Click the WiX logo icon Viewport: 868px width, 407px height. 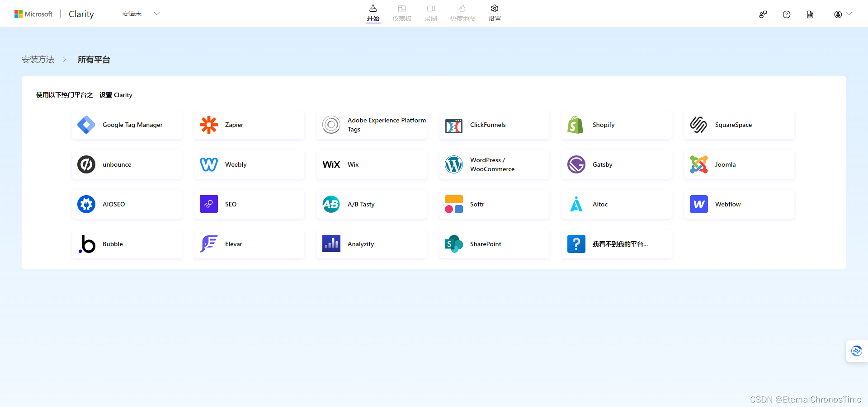(x=331, y=164)
